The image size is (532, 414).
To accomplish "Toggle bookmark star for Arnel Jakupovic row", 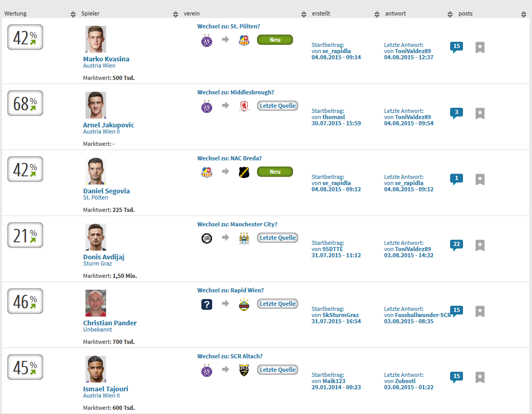I will tap(480, 113).
